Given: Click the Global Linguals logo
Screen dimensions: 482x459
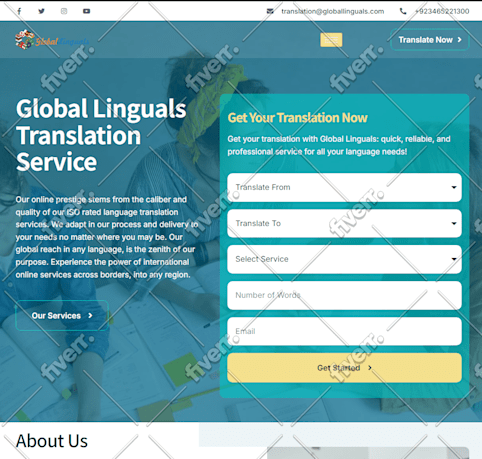Looking at the screenshot, I should click(52, 40).
